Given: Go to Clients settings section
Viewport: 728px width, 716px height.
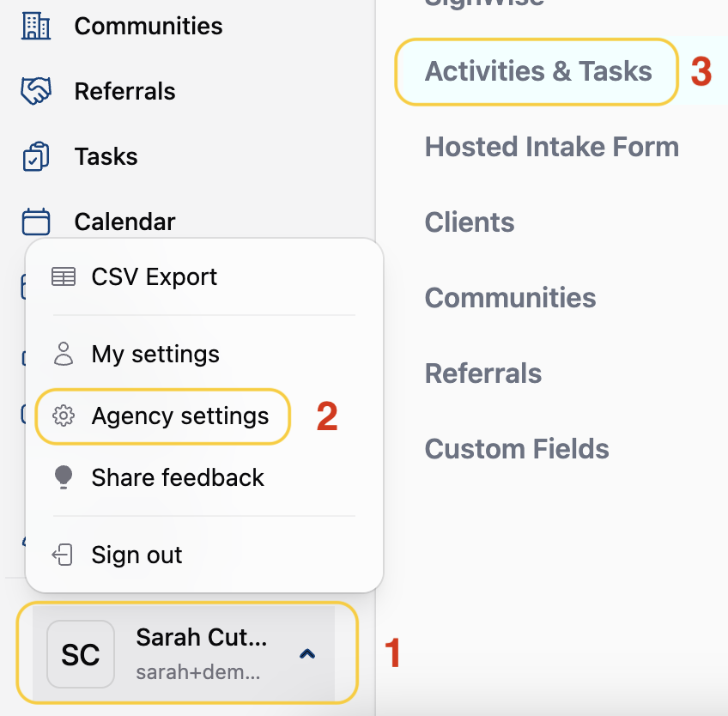Looking at the screenshot, I should [470, 222].
